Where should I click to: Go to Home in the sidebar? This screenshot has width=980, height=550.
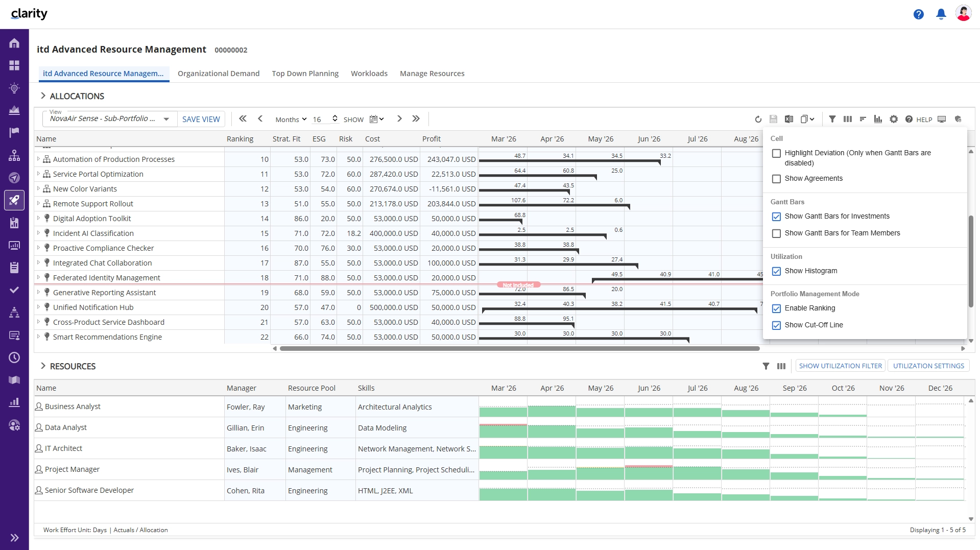tap(14, 43)
